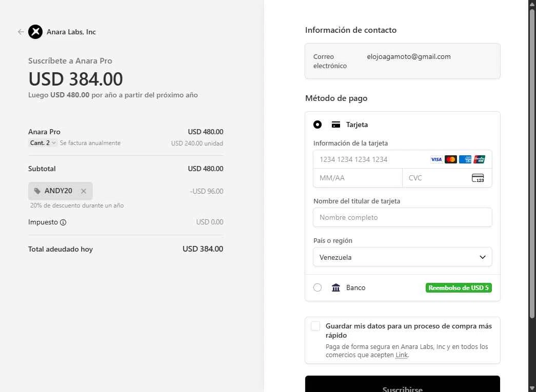Open the Impuesto info icon
This screenshot has width=536, height=392.
(x=63, y=222)
